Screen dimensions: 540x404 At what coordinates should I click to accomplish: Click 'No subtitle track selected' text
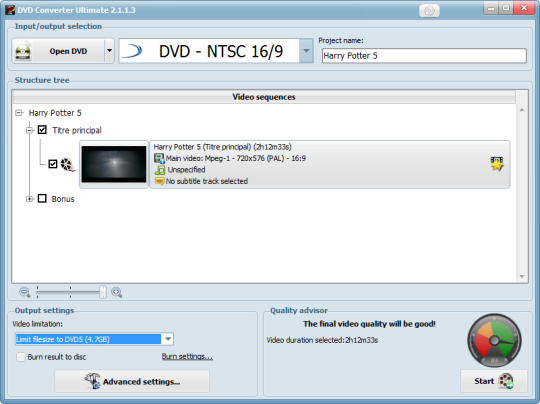(x=207, y=181)
